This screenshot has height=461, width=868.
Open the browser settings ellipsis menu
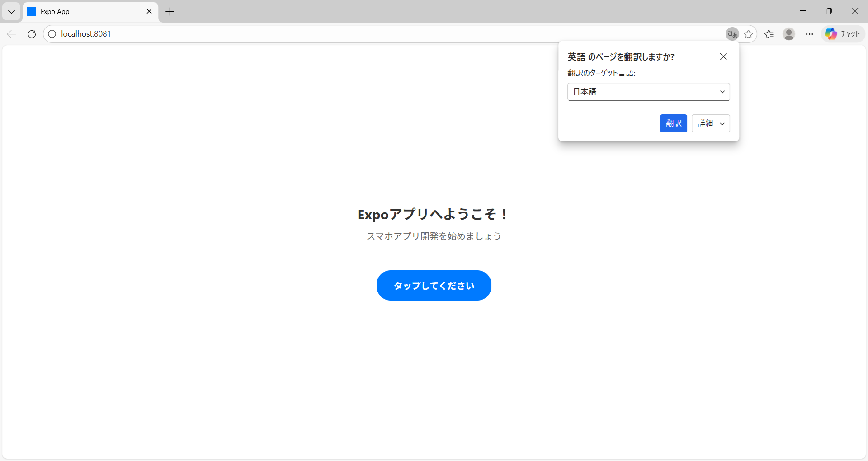(x=809, y=34)
